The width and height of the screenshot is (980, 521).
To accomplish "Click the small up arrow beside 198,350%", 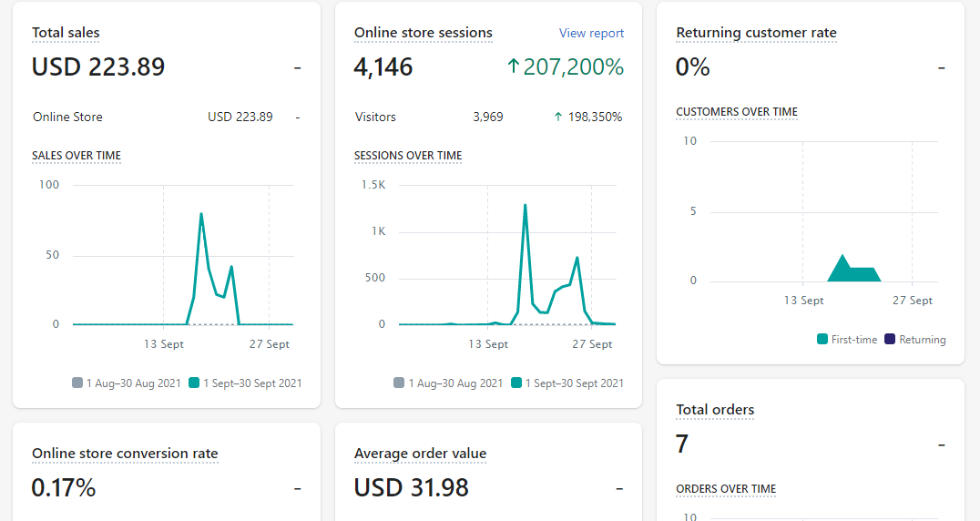I will coord(558,117).
